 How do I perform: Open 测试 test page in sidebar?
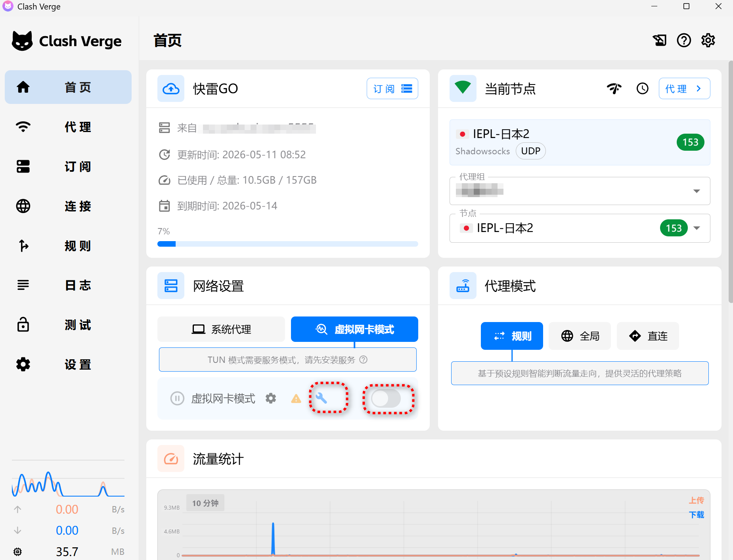coord(68,325)
